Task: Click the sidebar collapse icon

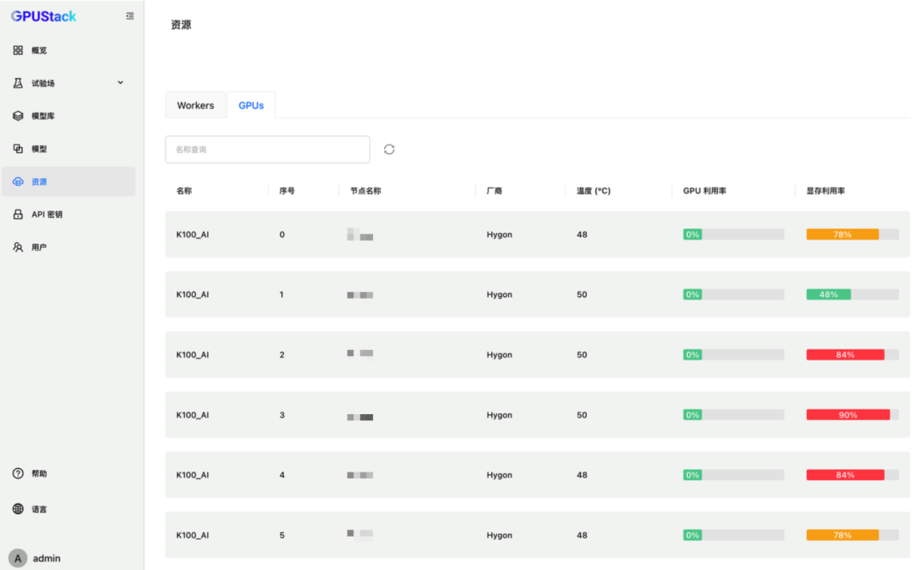Action: click(x=130, y=16)
